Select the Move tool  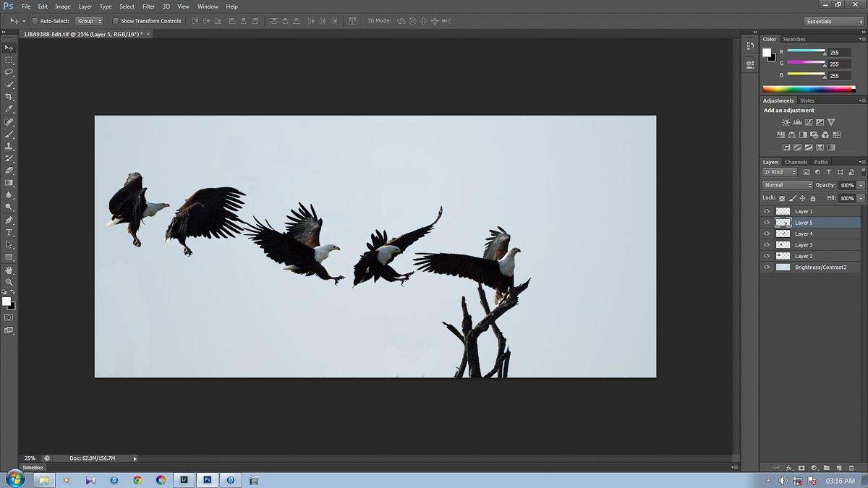(x=9, y=48)
